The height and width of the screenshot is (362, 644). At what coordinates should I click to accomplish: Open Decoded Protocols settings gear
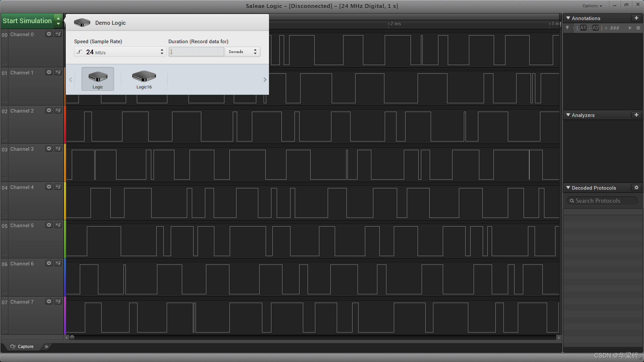(636, 188)
